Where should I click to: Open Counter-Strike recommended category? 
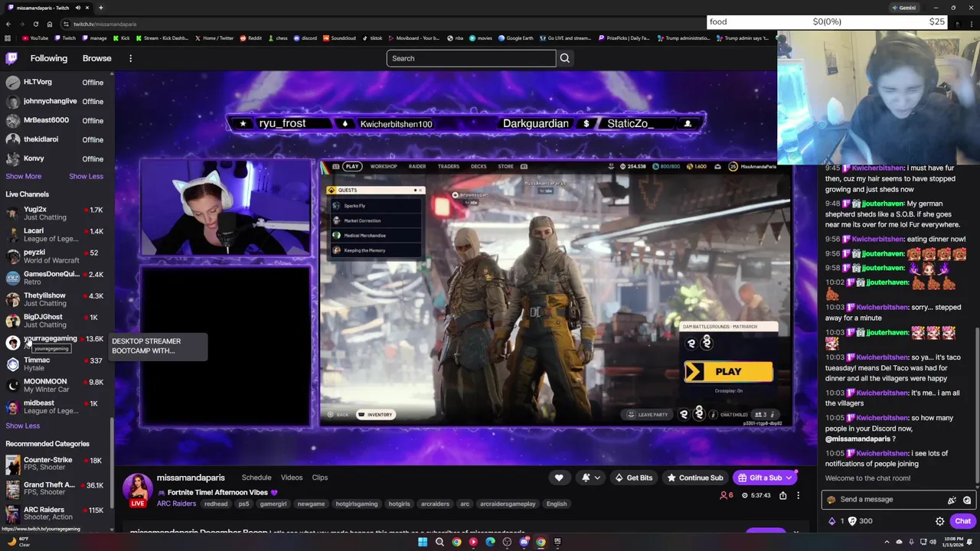click(55, 464)
